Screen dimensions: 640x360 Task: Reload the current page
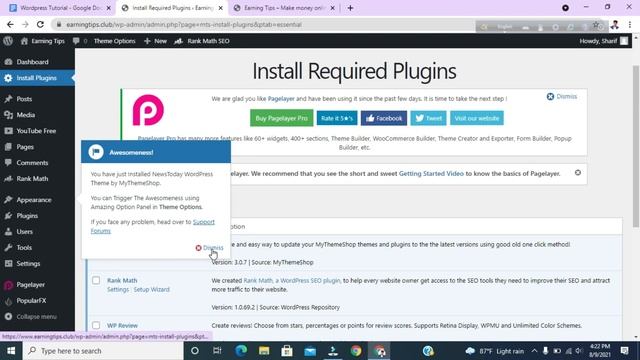tap(40, 24)
